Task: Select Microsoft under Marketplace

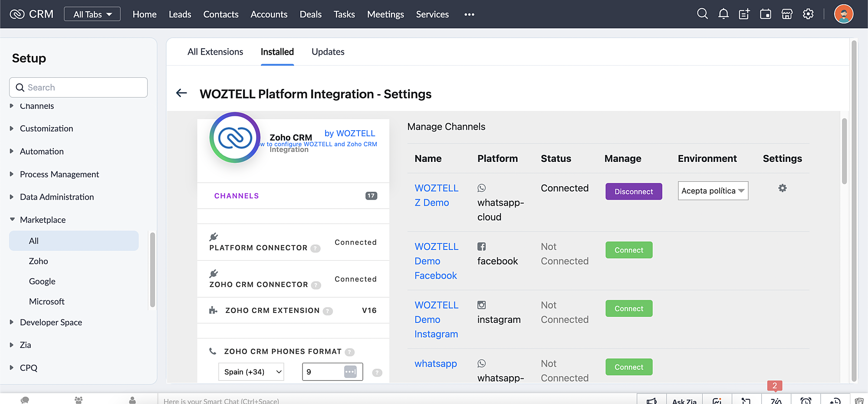Action: coord(46,302)
